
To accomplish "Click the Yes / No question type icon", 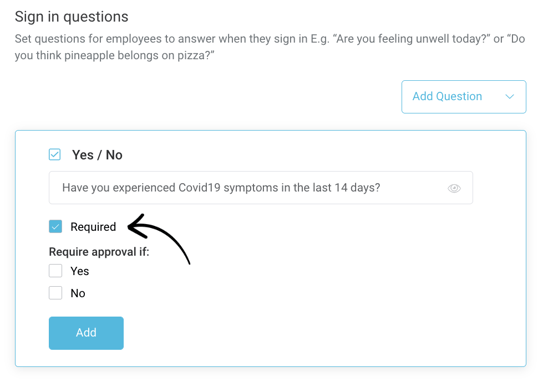I will (55, 154).
